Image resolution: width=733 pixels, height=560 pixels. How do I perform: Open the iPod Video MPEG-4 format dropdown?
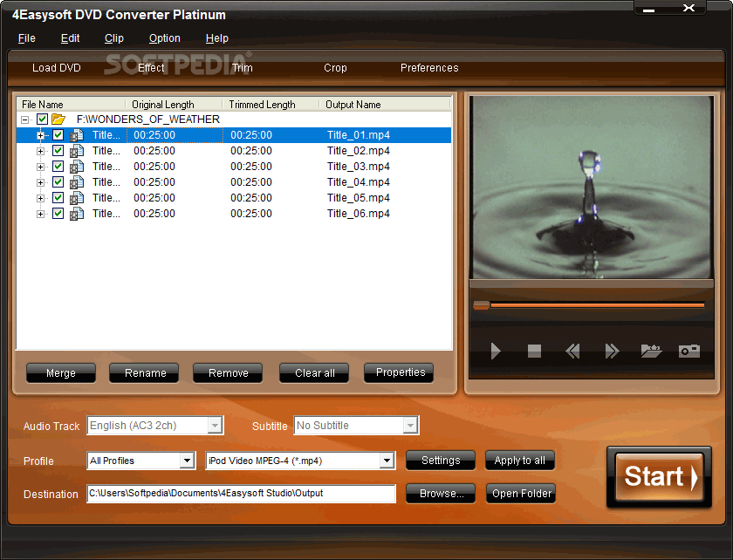click(387, 461)
